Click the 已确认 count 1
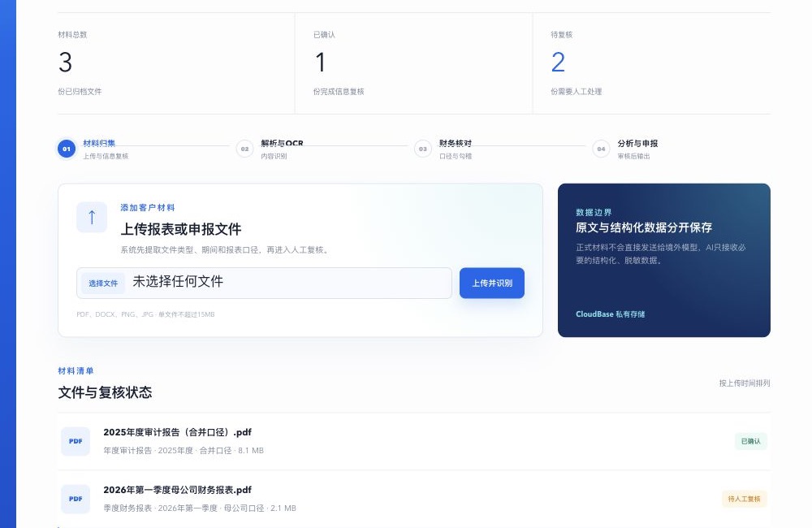 321,63
